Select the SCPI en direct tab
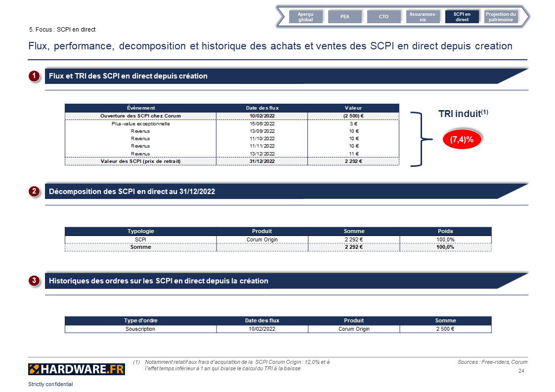 pyautogui.click(x=462, y=17)
